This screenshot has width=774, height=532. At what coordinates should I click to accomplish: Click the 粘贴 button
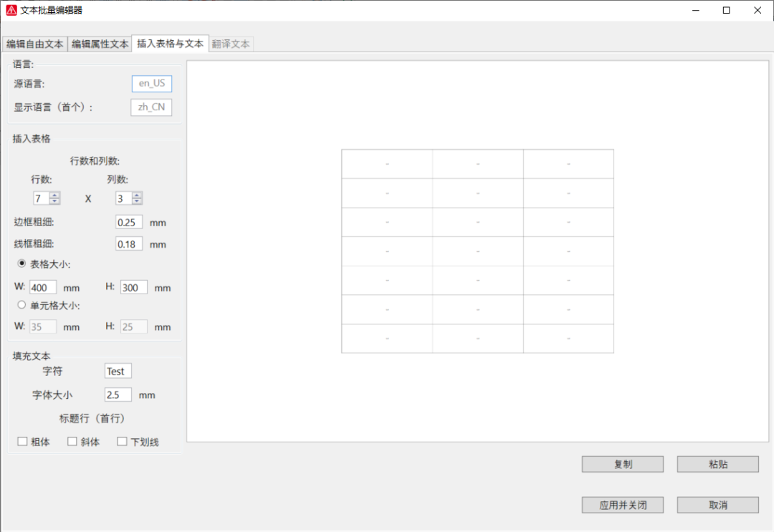tap(717, 464)
